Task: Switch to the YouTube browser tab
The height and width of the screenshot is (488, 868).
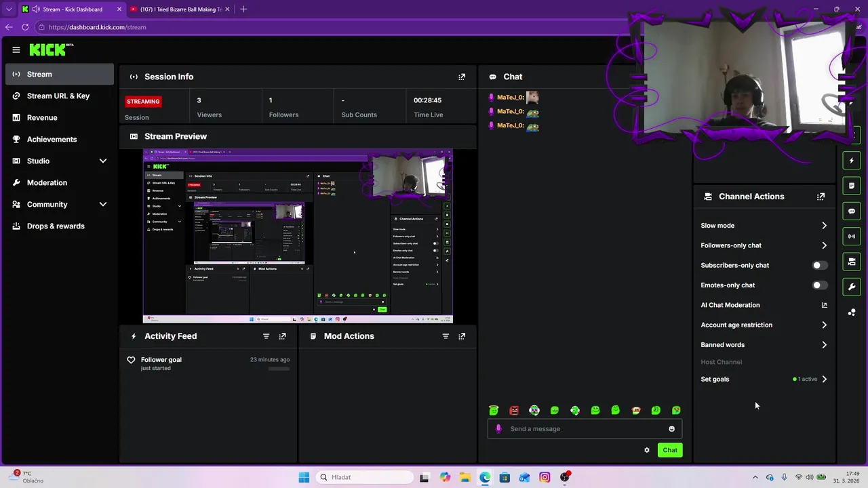Action: [x=180, y=9]
